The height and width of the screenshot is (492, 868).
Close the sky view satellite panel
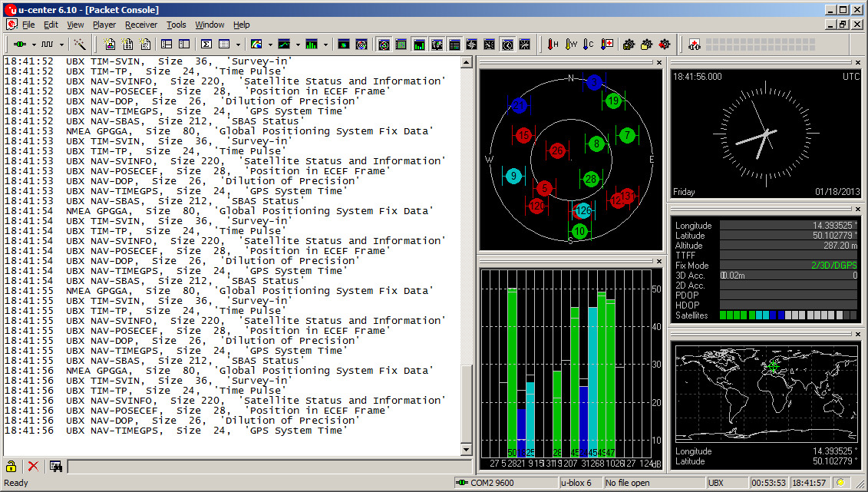[659, 62]
